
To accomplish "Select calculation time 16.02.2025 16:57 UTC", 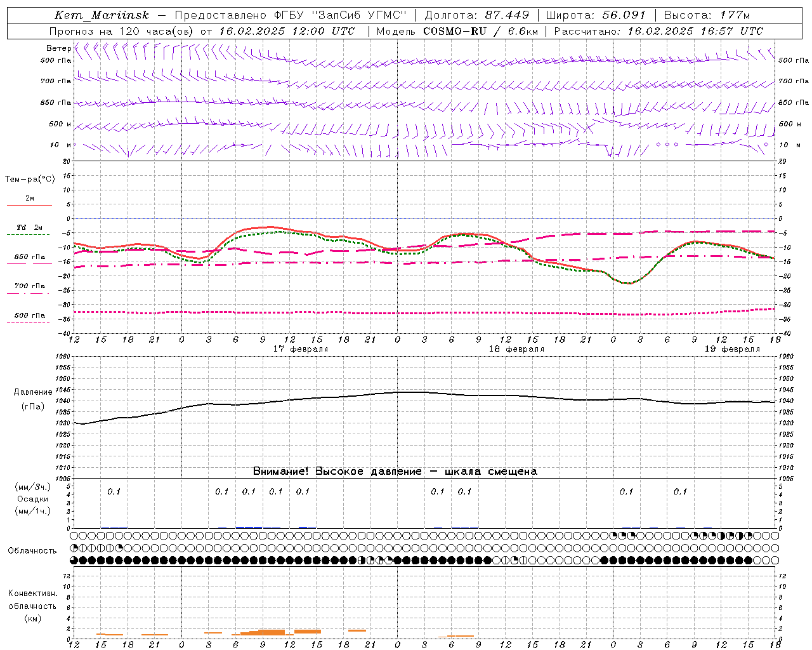I will point(695,31).
